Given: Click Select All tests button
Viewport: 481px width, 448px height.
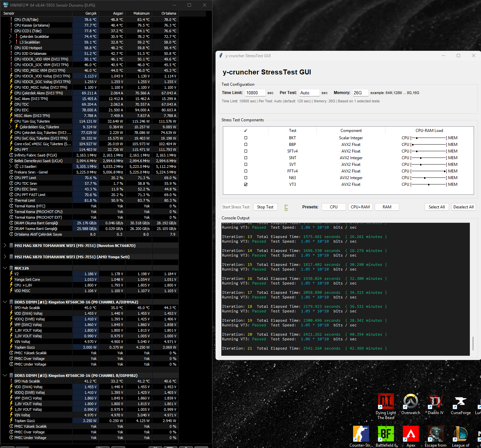Looking at the screenshot, I should pos(436,207).
